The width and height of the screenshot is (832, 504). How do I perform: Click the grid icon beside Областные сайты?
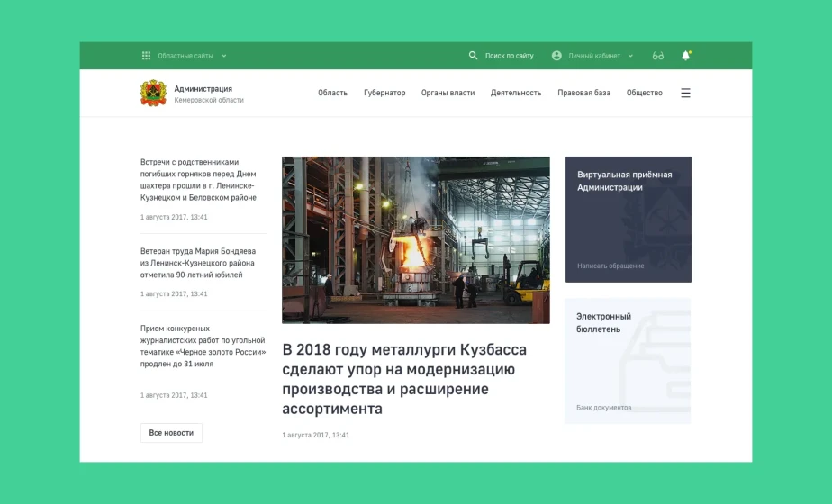tap(146, 56)
